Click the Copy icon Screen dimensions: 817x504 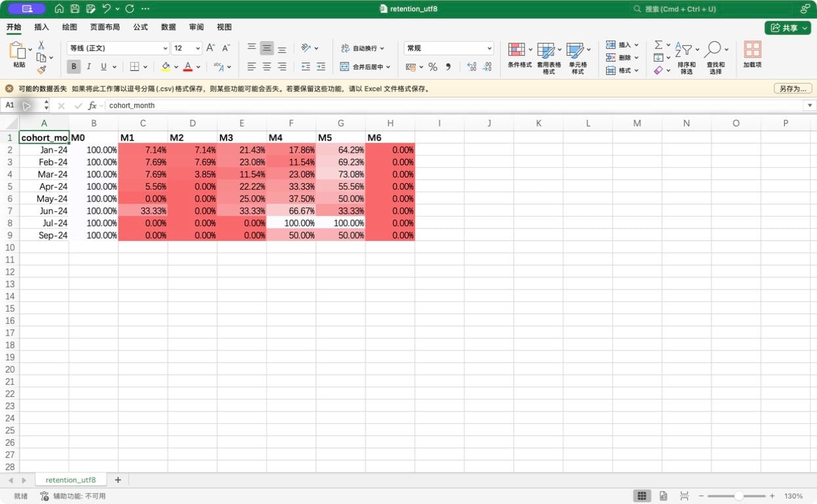[x=41, y=57]
